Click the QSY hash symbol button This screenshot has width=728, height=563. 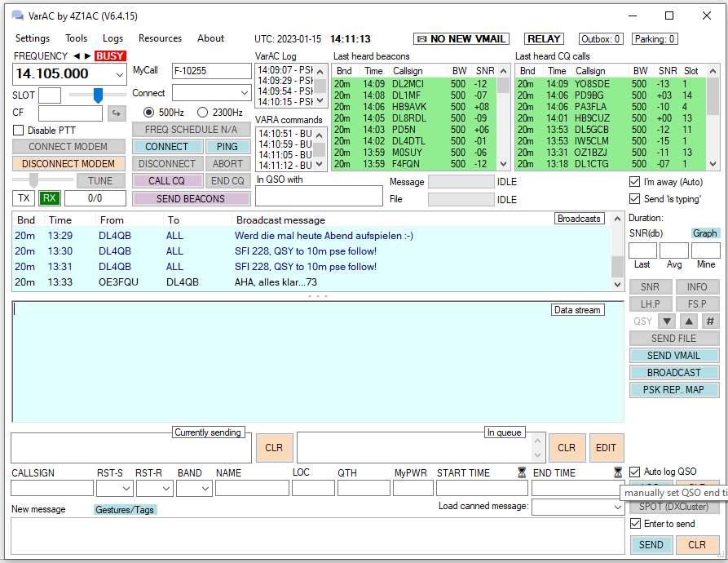pos(710,321)
